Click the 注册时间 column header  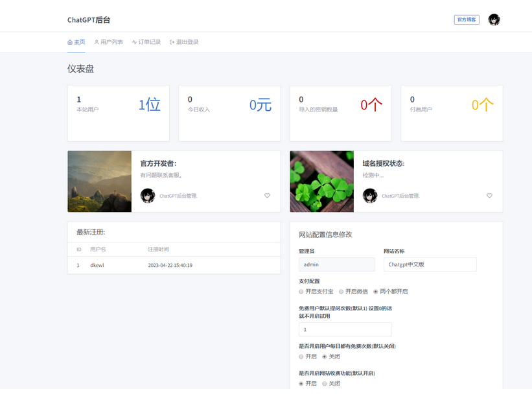(159, 250)
